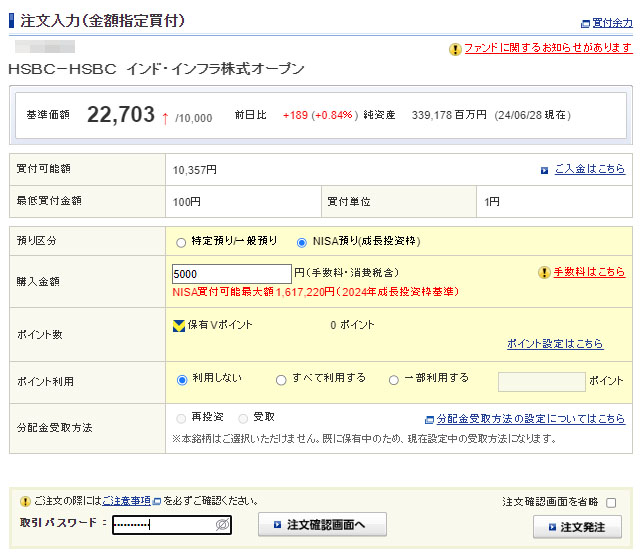
Task: Click the warning icon beside the fund notice
Action: click(x=456, y=48)
